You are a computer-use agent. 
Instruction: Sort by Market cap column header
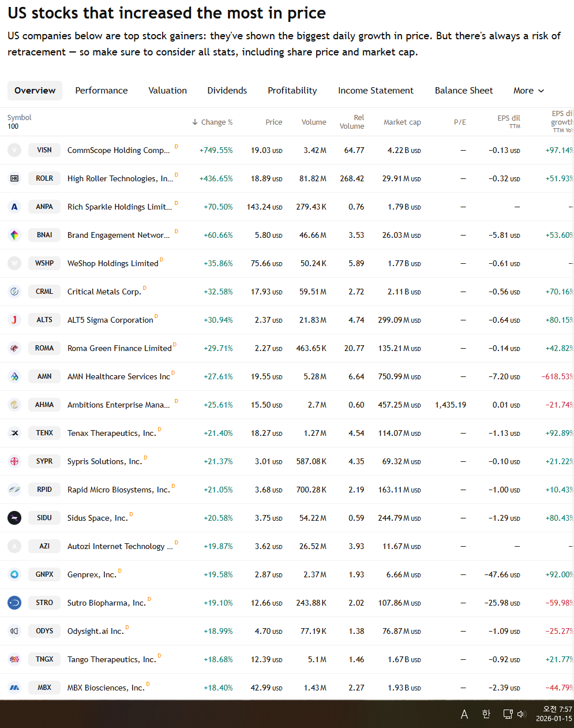(x=402, y=122)
